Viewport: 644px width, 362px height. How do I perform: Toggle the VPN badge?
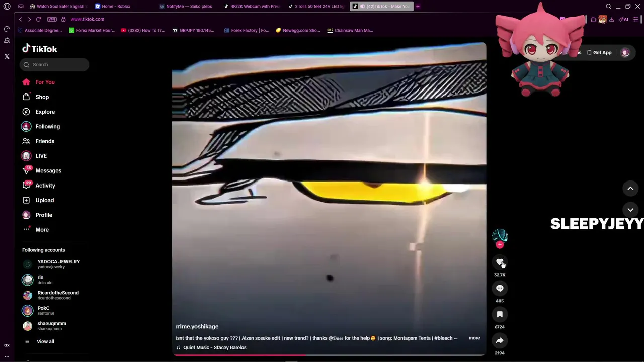pos(52,19)
